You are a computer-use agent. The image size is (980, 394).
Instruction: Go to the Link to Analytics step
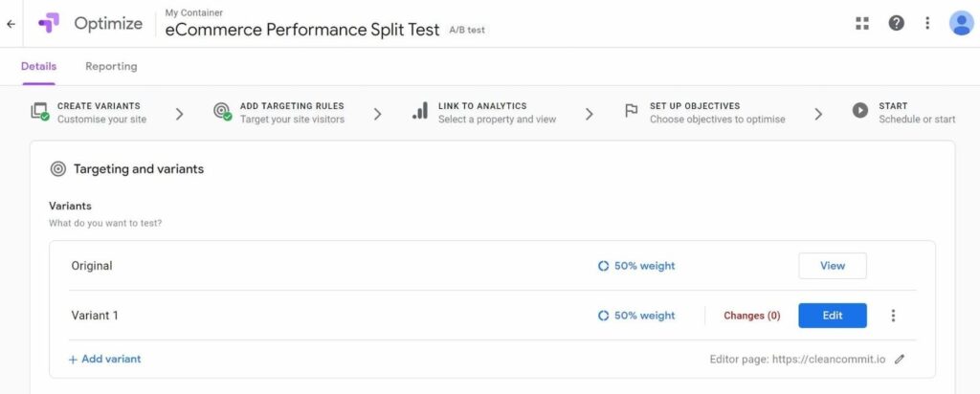pos(484,113)
